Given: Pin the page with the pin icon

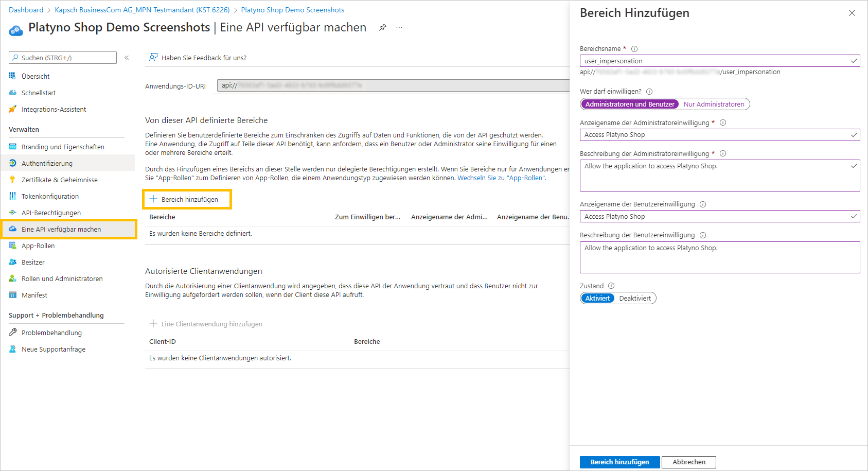Looking at the screenshot, I should 383,27.
